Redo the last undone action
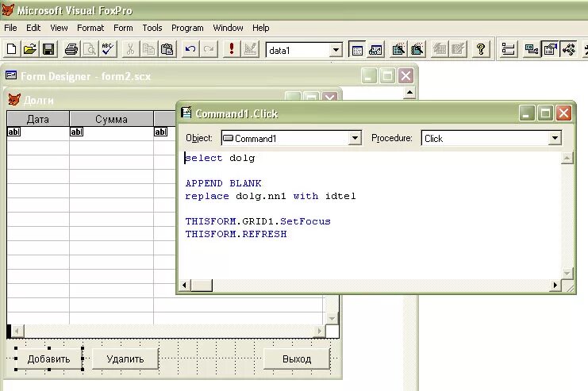Image resolution: width=588 pixels, height=391 pixels. click(x=209, y=49)
